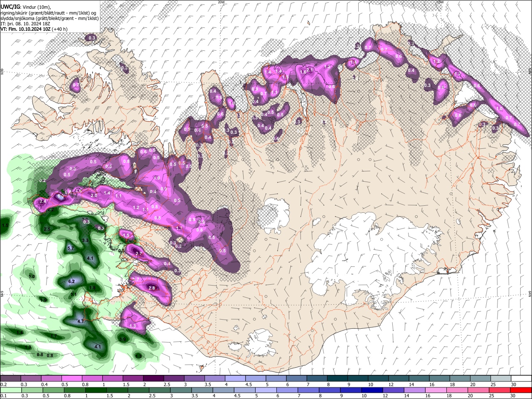Click the 'VT: Fim. 10.10.2024 10Z (+40 h)' line
Image resolution: width=532 pixels, height=399 pixels.
(34, 29)
